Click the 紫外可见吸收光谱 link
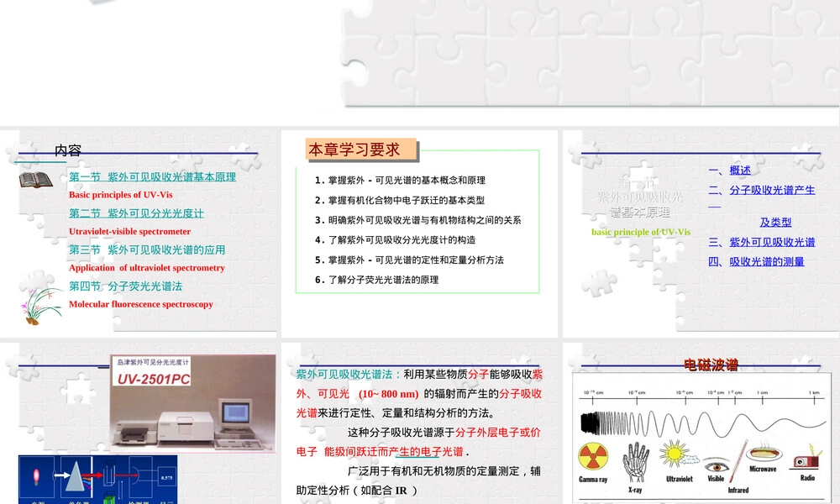 pyautogui.click(x=772, y=242)
